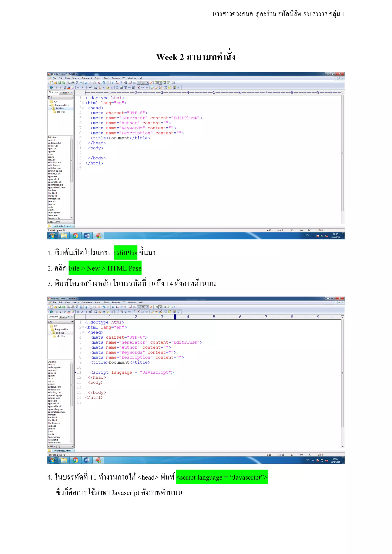Toggle the Auto Indent button beside Word Wrap in the upper toolbar

click(x=143, y=83)
